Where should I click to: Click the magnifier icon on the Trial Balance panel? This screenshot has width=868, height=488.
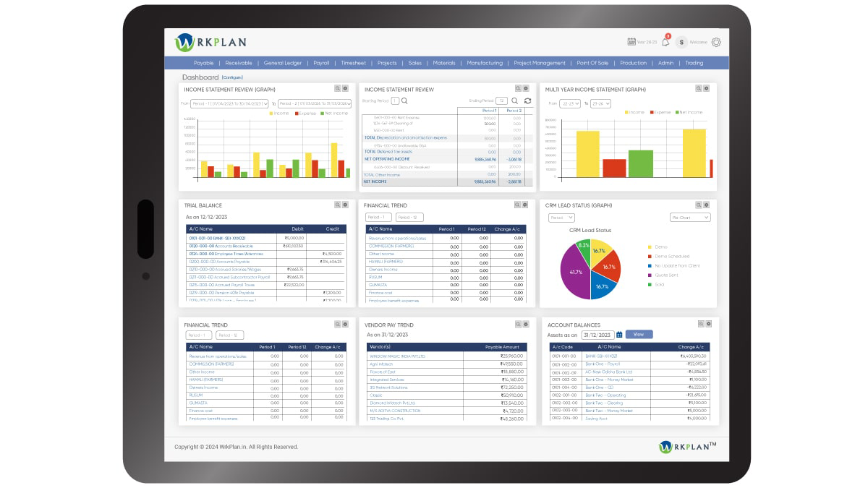tap(337, 205)
